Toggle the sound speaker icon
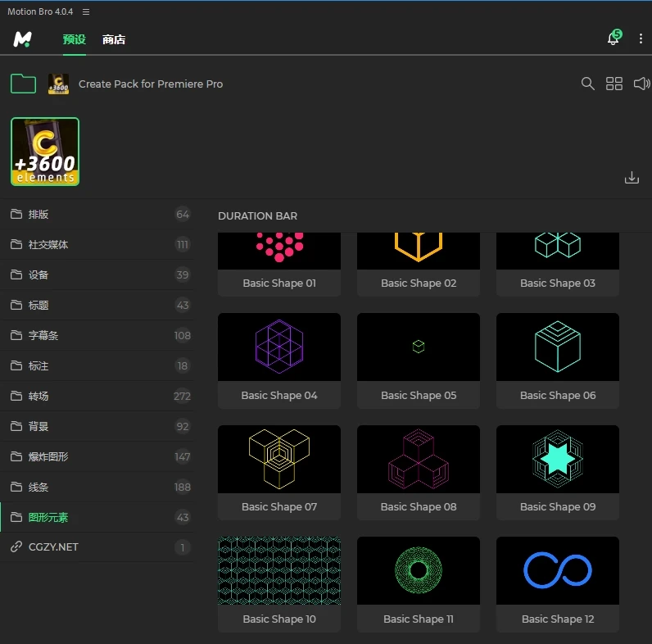This screenshot has height=644, width=652. (642, 84)
